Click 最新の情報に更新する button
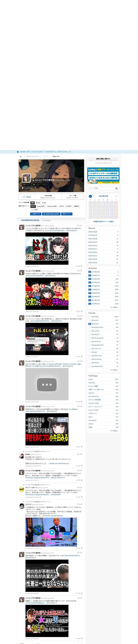This screenshot has width=138, height=644. tap(103, 159)
